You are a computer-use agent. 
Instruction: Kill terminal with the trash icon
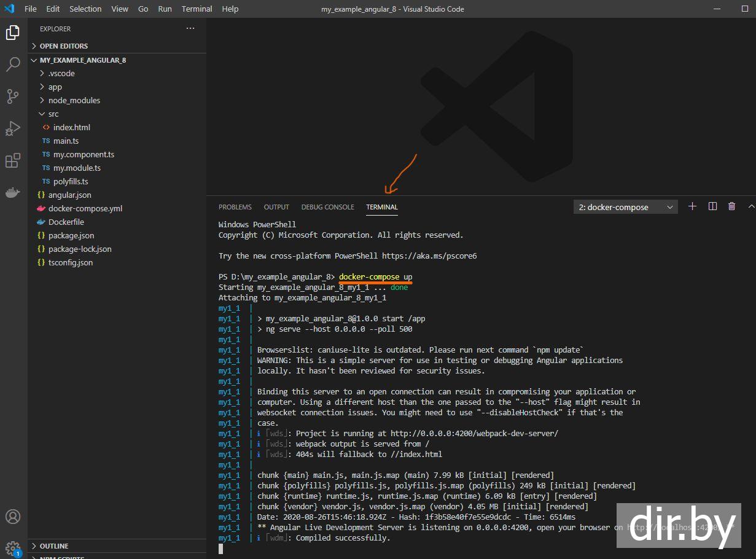pyautogui.click(x=731, y=206)
